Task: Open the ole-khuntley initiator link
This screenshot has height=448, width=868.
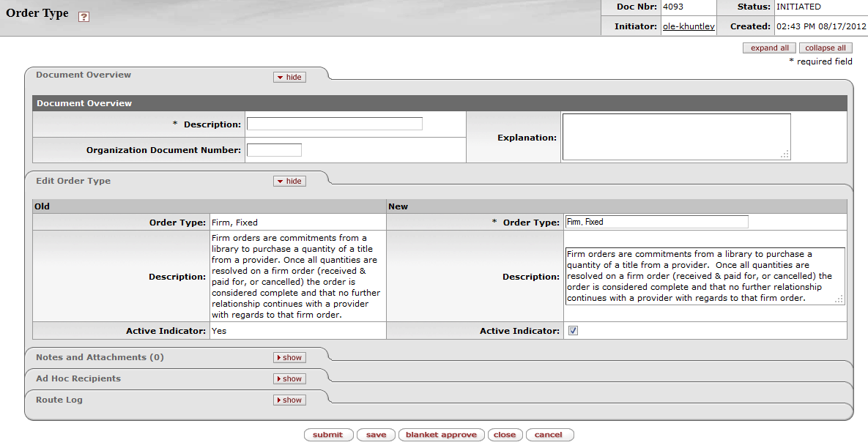Action: coord(688,26)
